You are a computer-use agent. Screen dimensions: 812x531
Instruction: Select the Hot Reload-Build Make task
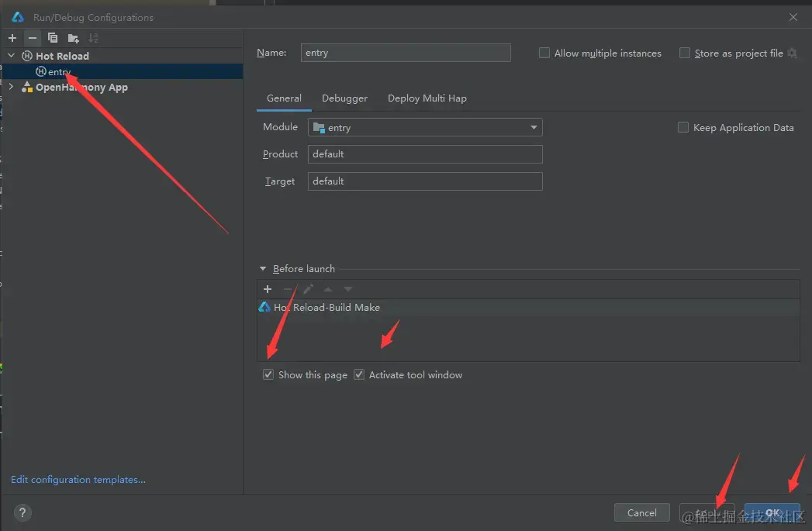(x=528, y=308)
